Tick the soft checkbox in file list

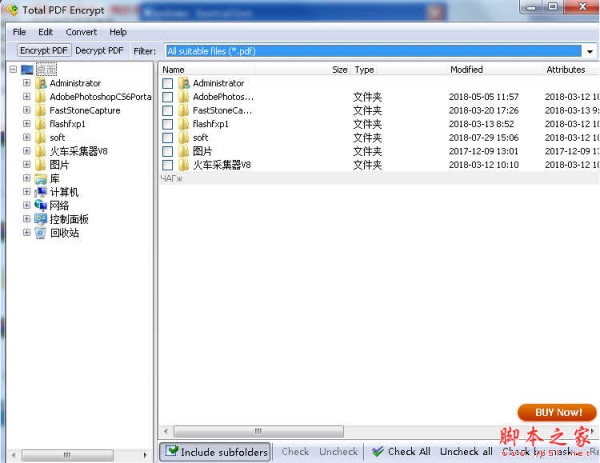[x=167, y=138]
